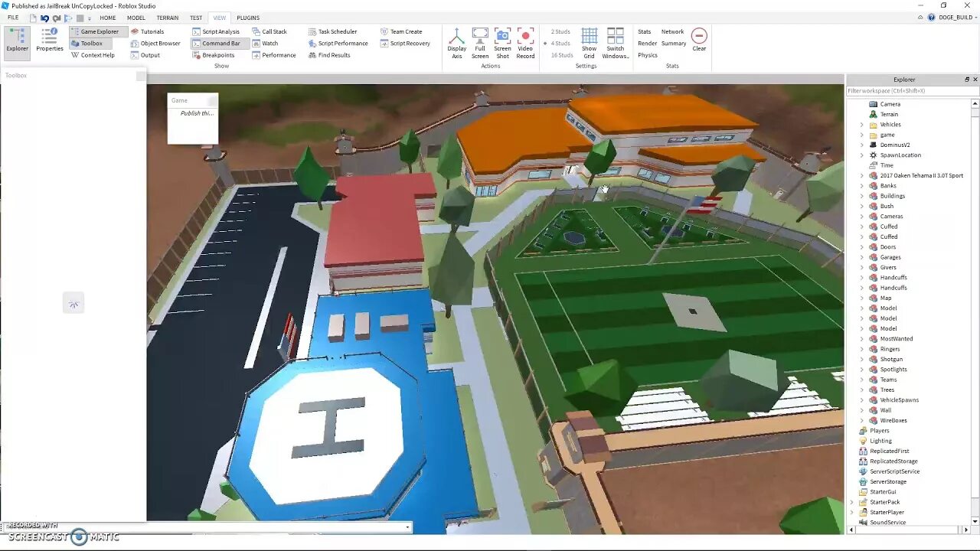The height and width of the screenshot is (551, 980).
Task: Open the Object Browser
Action: coord(155,44)
